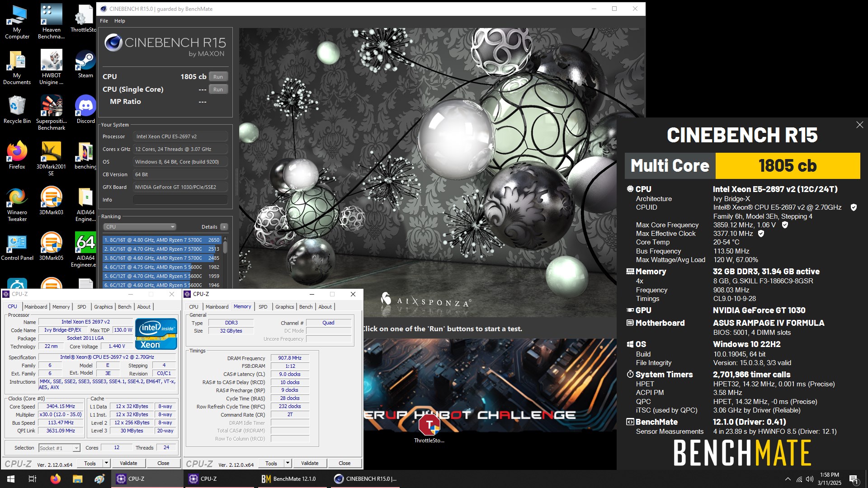This screenshot has height=488, width=868.
Task: Open Task View on the taskbar
Action: pyautogui.click(x=33, y=479)
